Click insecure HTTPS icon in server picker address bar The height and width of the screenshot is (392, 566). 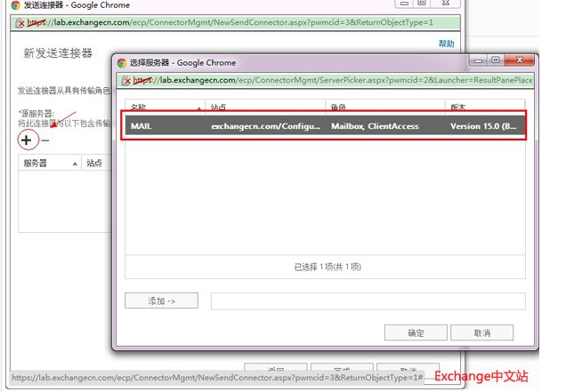126,80
